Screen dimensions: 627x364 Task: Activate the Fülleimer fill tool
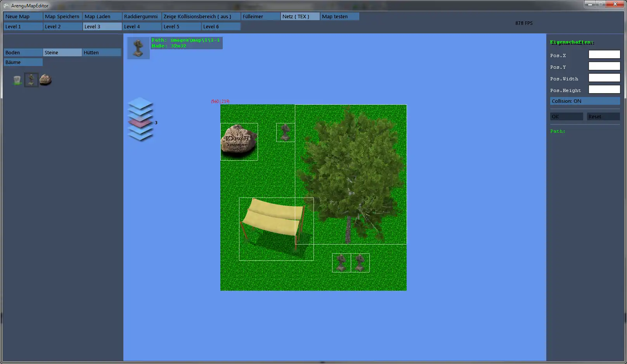[x=261, y=16]
